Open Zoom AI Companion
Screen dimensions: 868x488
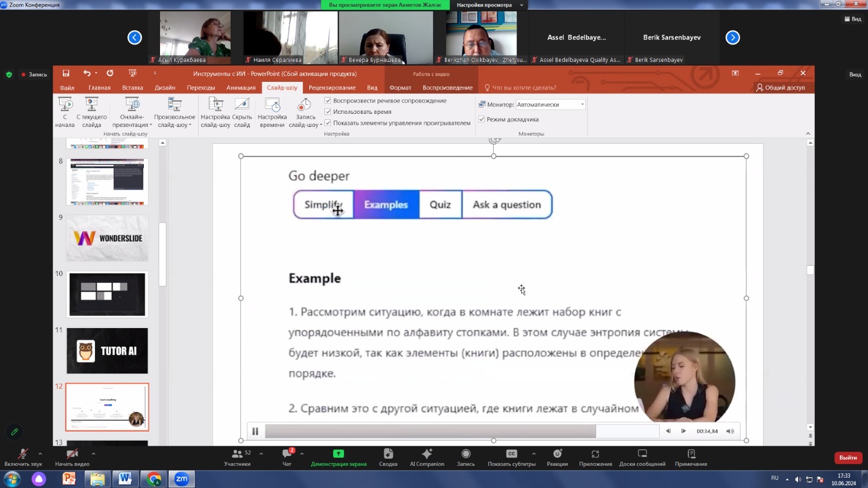click(x=427, y=457)
